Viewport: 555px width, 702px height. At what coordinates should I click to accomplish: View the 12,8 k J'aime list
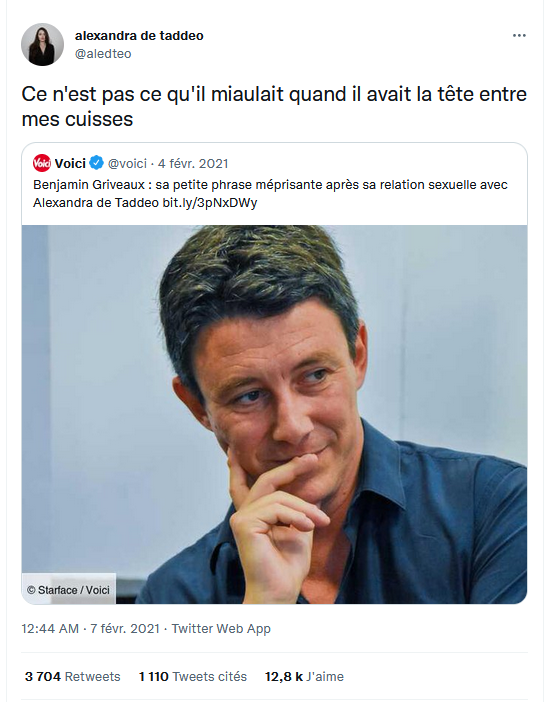[304, 676]
